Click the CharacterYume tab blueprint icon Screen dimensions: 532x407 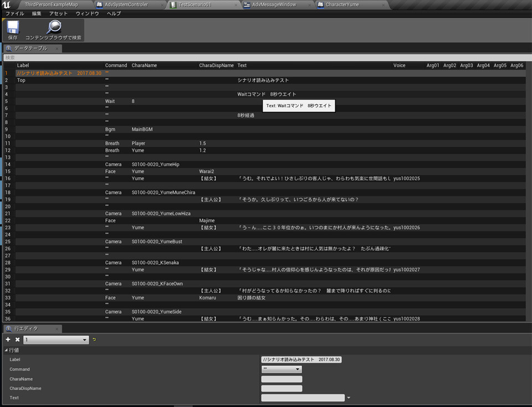point(321,5)
